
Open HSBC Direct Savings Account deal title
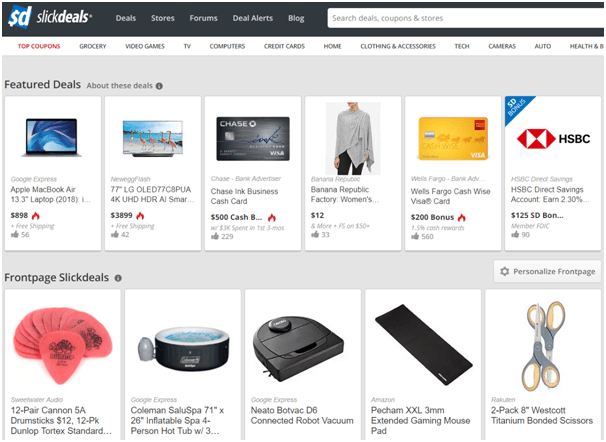click(x=550, y=195)
